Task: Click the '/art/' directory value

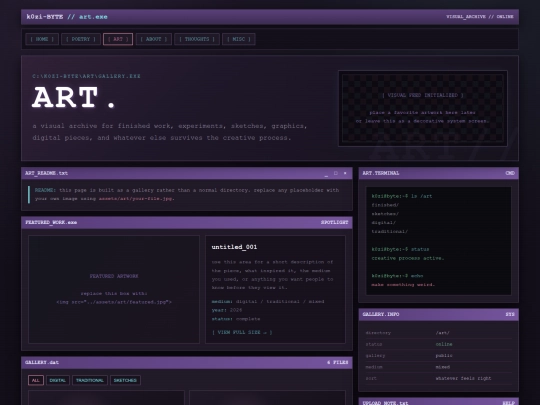Action: click(443, 333)
